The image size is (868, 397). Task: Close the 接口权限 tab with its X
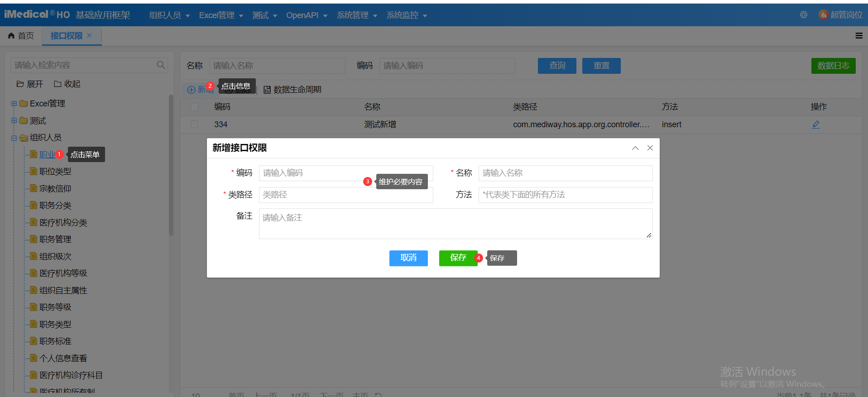pos(90,35)
